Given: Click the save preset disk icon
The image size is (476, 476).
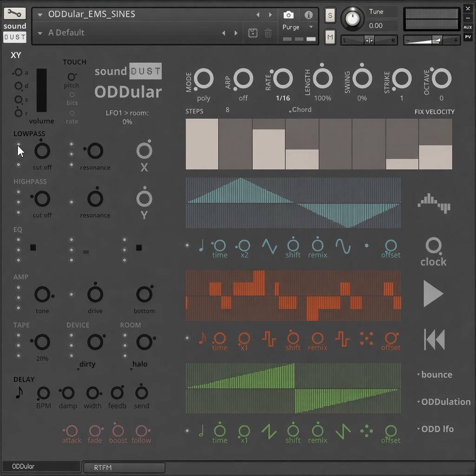Looking at the screenshot, I should [252, 33].
